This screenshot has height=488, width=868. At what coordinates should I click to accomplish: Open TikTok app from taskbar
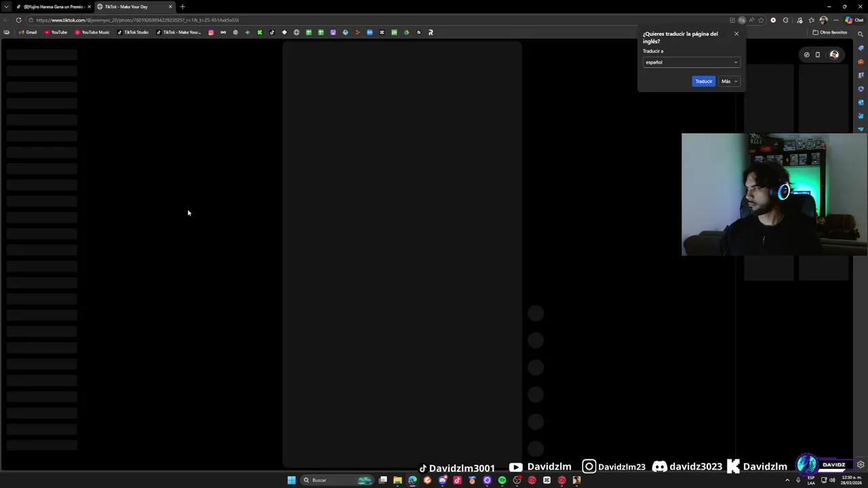click(457, 480)
